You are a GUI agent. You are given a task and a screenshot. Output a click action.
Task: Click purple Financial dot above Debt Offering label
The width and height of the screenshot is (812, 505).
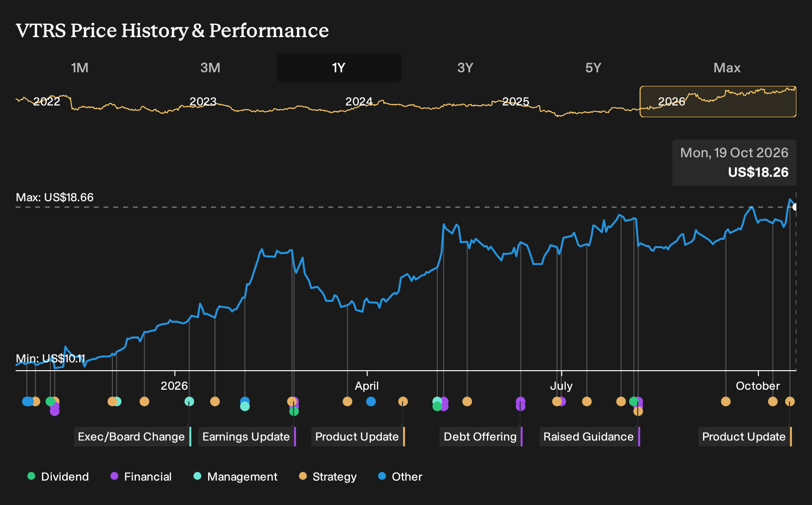(x=520, y=406)
